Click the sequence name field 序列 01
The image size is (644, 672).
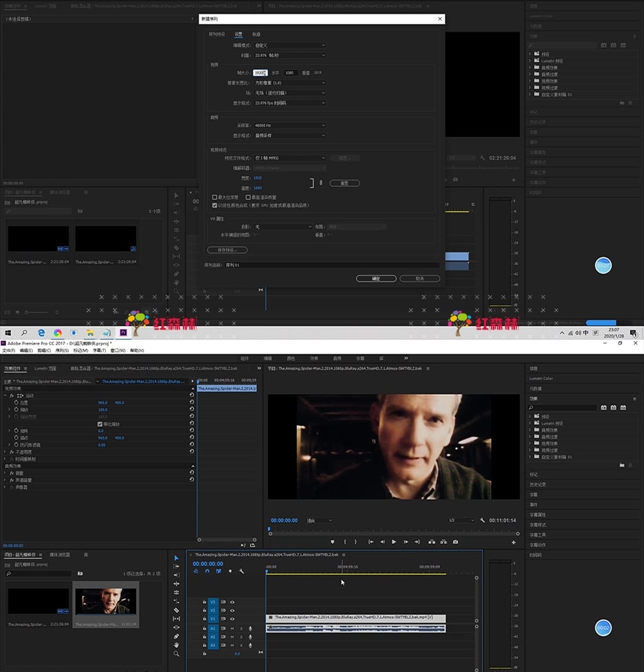coord(332,265)
